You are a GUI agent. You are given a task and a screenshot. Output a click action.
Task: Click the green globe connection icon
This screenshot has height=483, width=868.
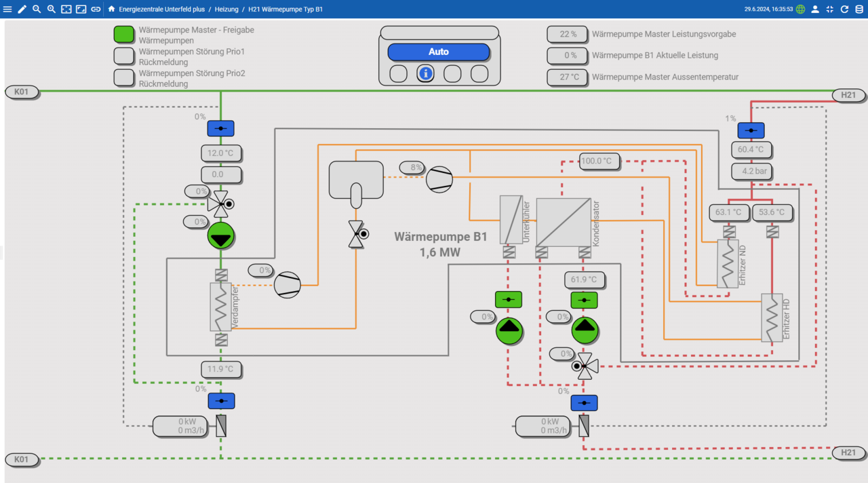(x=801, y=9)
